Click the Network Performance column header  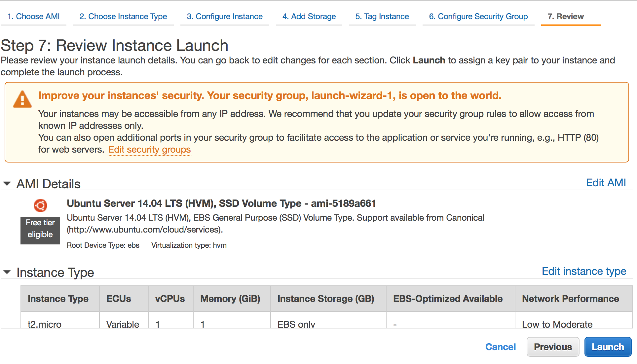point(570,299)
